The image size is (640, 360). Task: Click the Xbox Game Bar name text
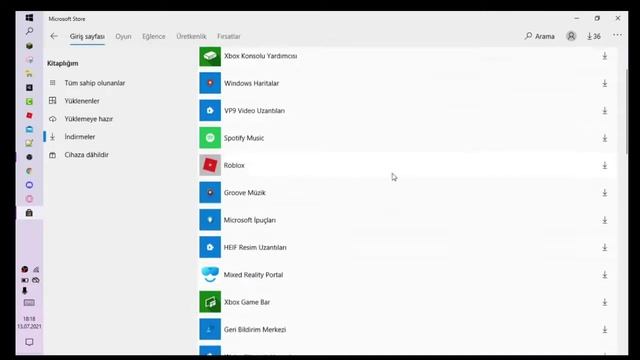point(247,302)
